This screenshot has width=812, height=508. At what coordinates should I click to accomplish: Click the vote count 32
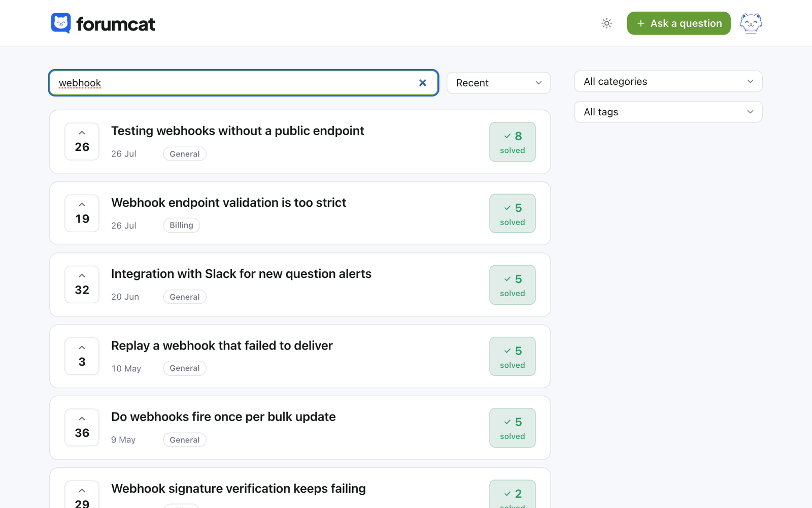point(82,290)
